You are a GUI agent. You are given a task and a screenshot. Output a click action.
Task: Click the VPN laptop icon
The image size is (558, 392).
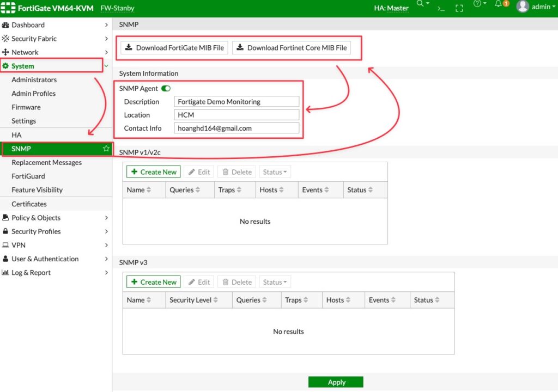point(5,245)
